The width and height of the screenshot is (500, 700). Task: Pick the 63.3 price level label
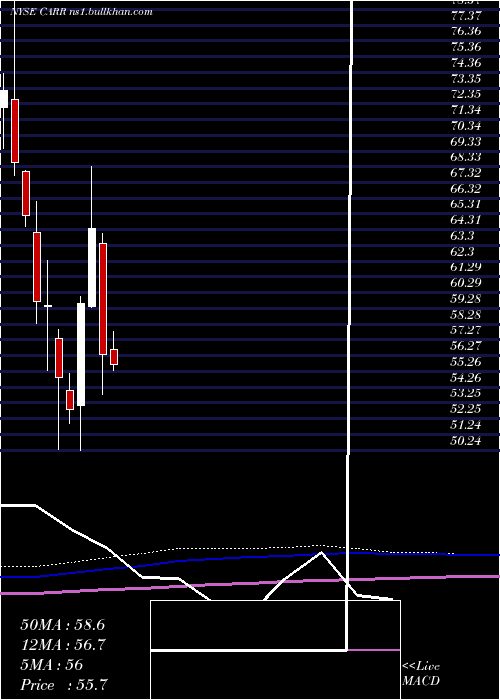(x=462, y=235)
